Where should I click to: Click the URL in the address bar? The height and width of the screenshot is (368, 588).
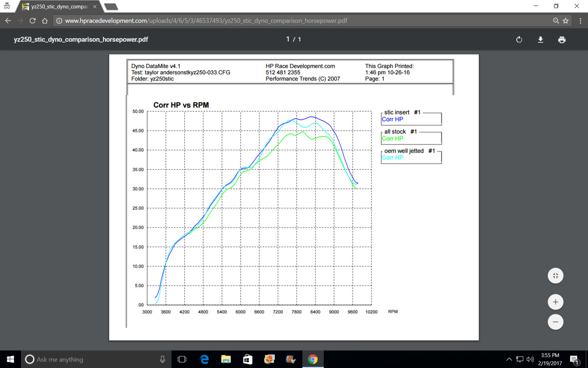click(206, 21)
